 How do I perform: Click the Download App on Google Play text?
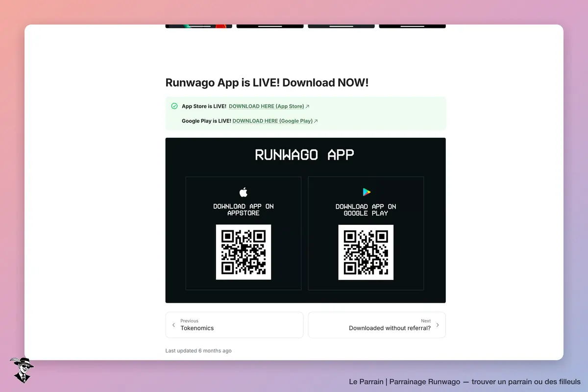click(366, 210)
